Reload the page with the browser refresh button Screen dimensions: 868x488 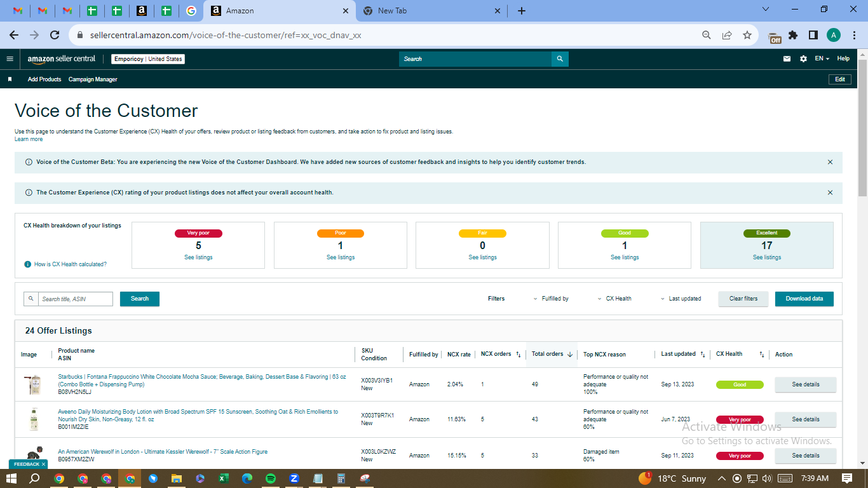55,36
